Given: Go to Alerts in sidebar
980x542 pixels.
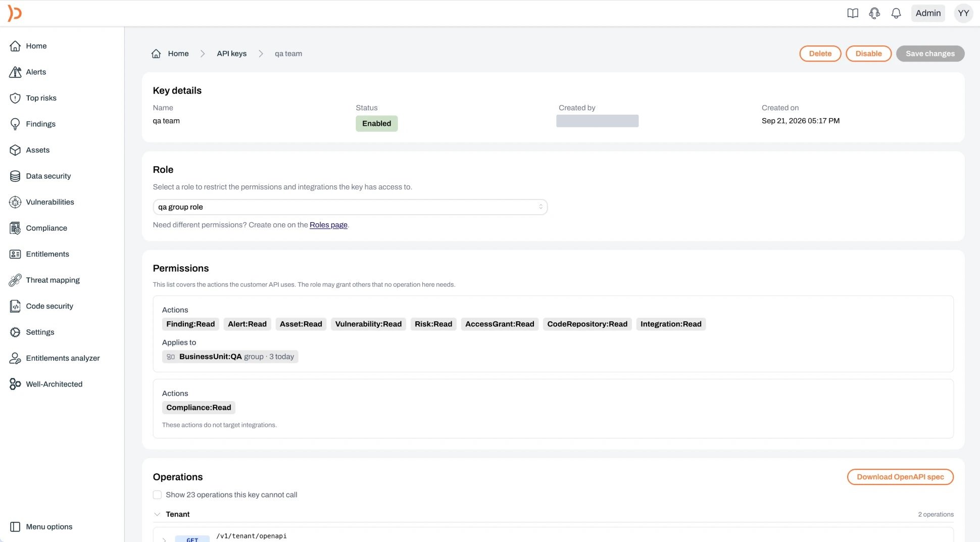Looking at the screenshot, I should click(x=36, y=72).
